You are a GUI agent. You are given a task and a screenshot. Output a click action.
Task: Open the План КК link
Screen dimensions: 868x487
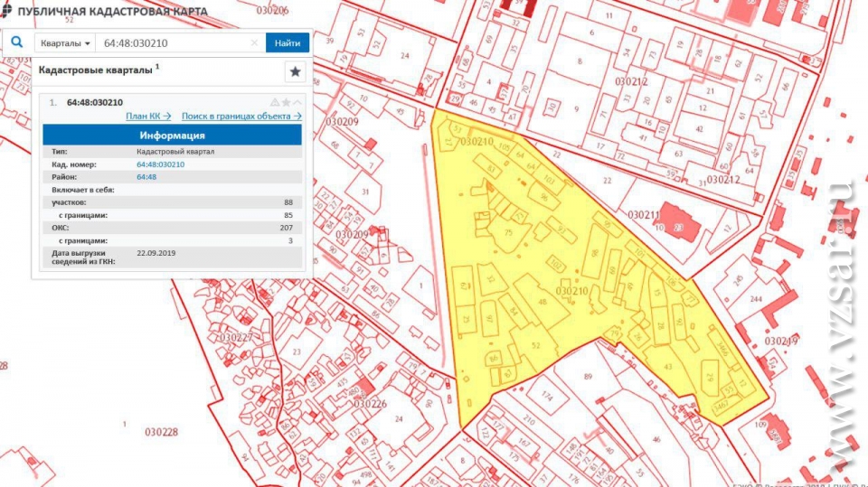(148, 116)
